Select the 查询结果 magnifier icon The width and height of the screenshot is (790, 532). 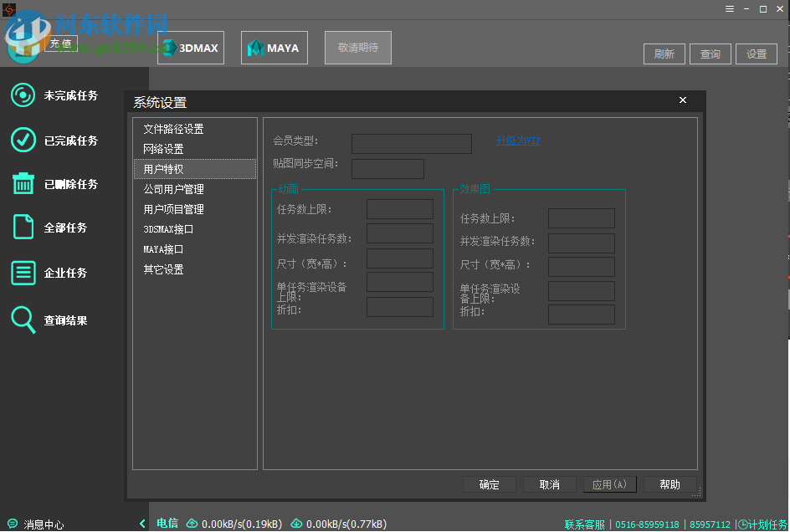tap(23, 317)
